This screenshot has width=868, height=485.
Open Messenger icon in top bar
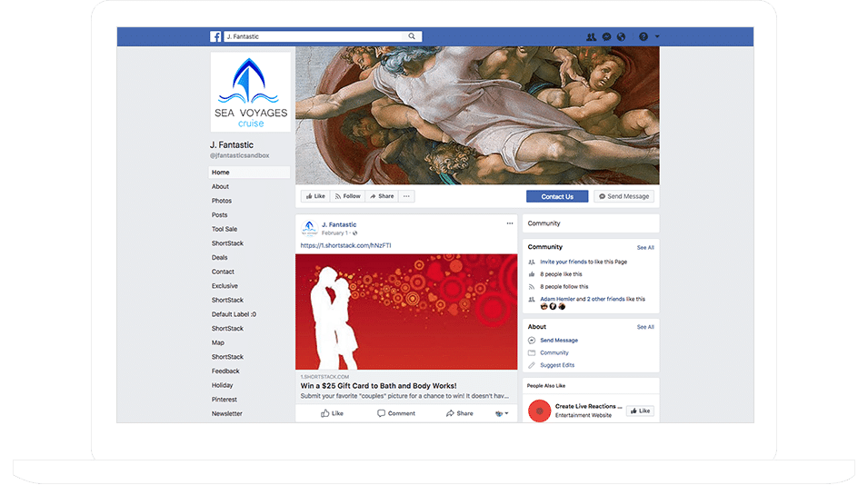[x=607, y=36]
